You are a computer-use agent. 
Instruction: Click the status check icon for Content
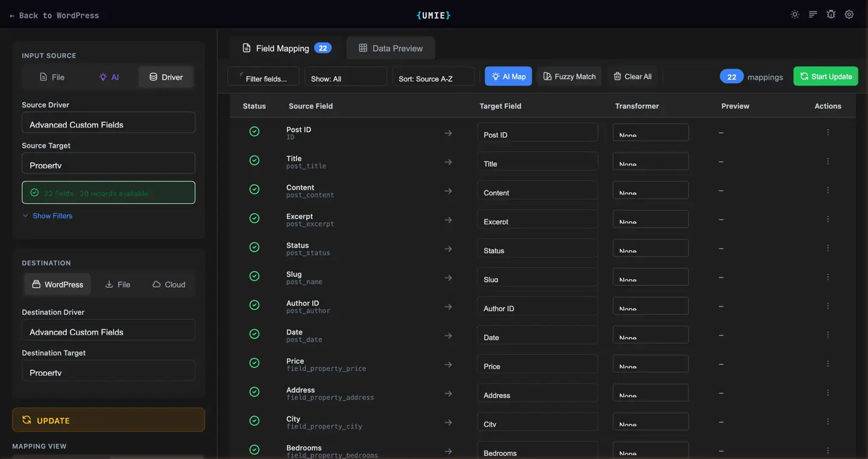254,189
